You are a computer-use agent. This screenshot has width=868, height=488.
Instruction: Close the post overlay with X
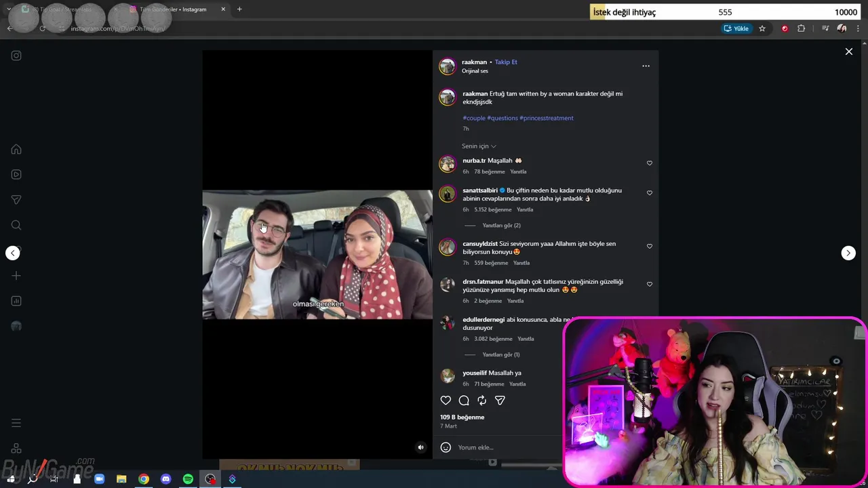(x=848, y=52)
